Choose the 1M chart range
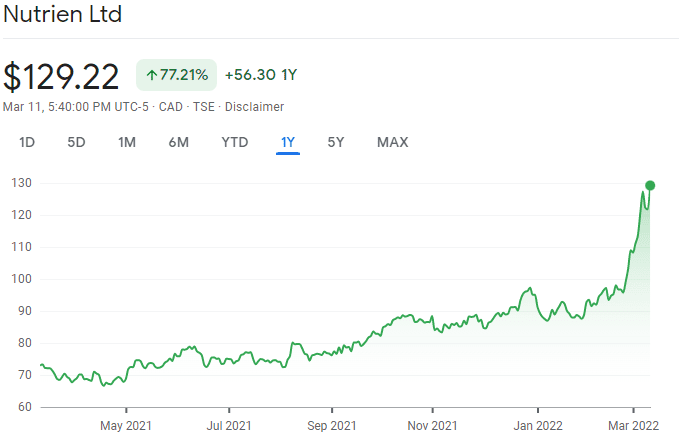The height and width of the screenshot is (442, 679). 127,142
